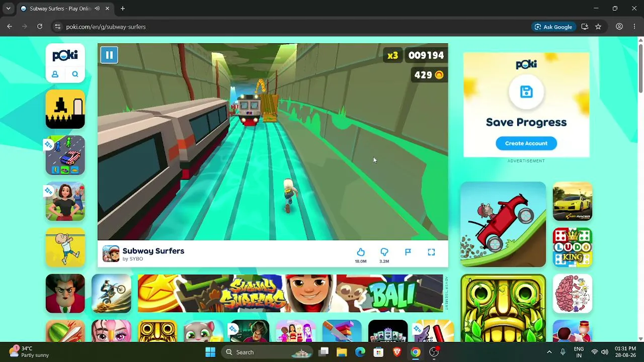
Task: Open the brain puzzle game thumbnail
Action: [x=573, y=294]
